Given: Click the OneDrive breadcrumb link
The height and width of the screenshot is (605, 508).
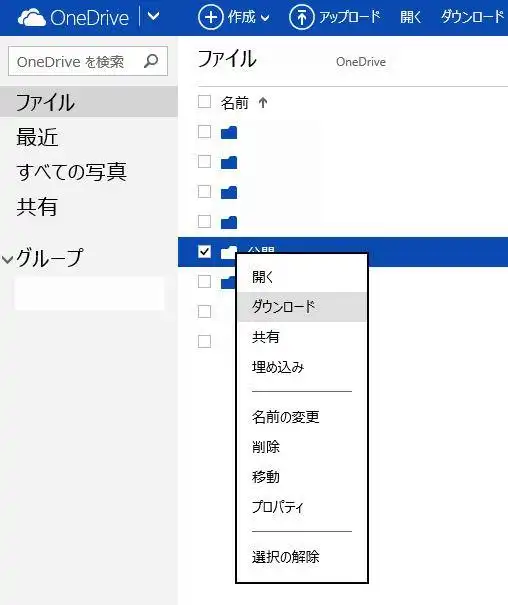Looking at the screenshot, I should point(361,62).
